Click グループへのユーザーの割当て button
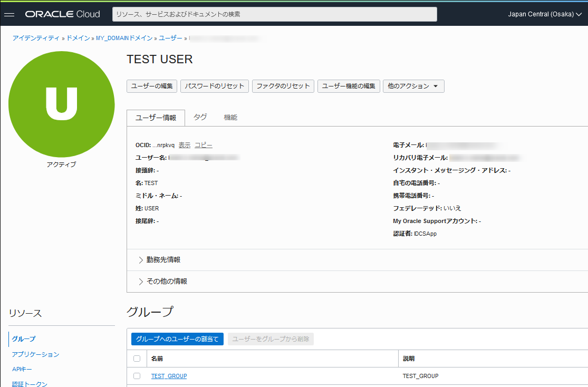Viewport: 588px width, 387px height. click(x=177, y=339)
